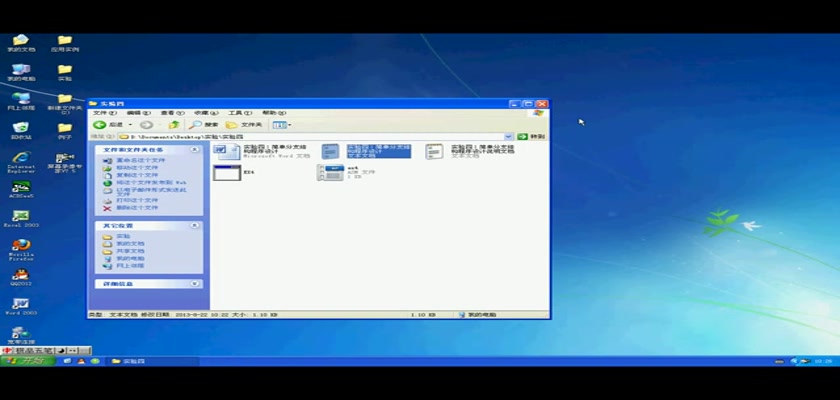Select the 例子 desktop folder
This screenshot has width=840, height=400.
click(x=65, y=131)
